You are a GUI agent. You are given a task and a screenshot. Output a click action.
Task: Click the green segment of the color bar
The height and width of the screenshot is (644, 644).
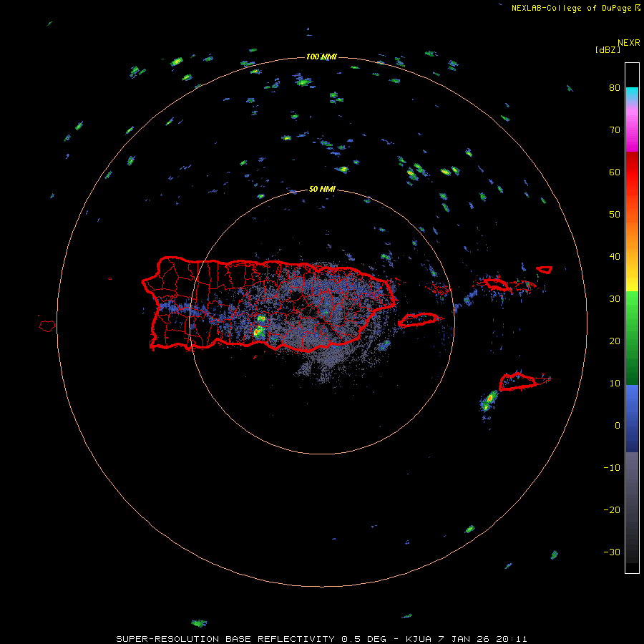632,338
